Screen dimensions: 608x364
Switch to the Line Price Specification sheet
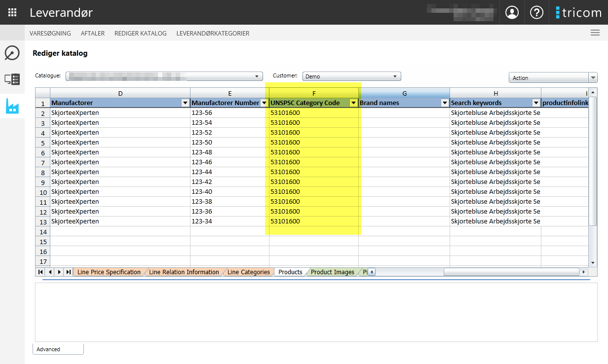click(109, 272)
